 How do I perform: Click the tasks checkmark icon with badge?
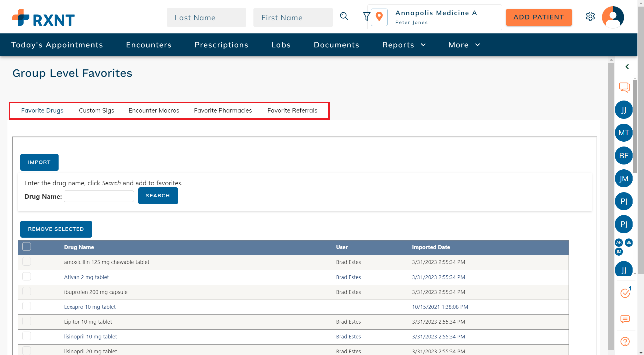pyautogui.click(x=625, y=293)
